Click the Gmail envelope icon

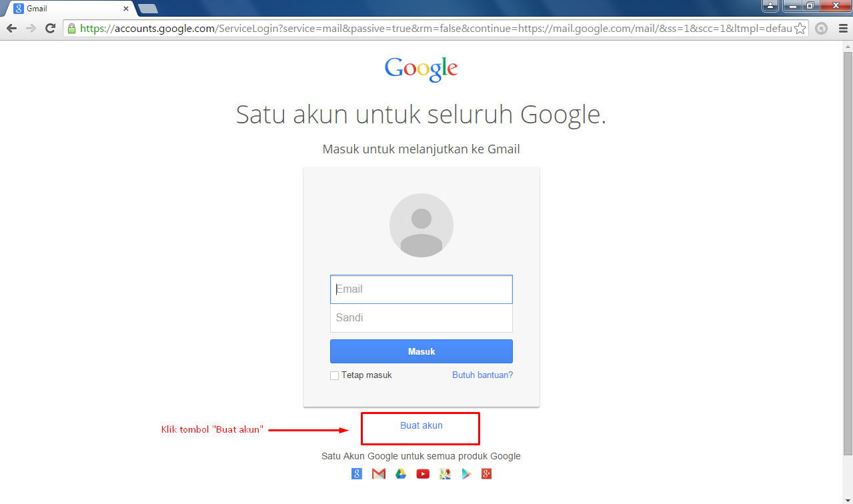tap(379, 474)
